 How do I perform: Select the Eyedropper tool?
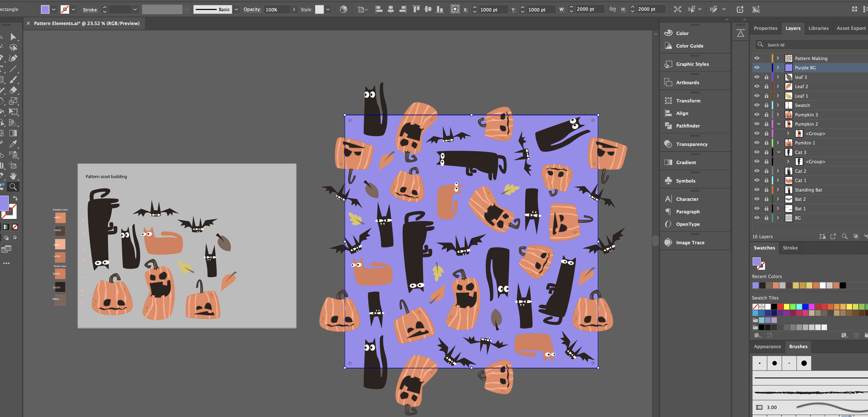tap(13, 144)
